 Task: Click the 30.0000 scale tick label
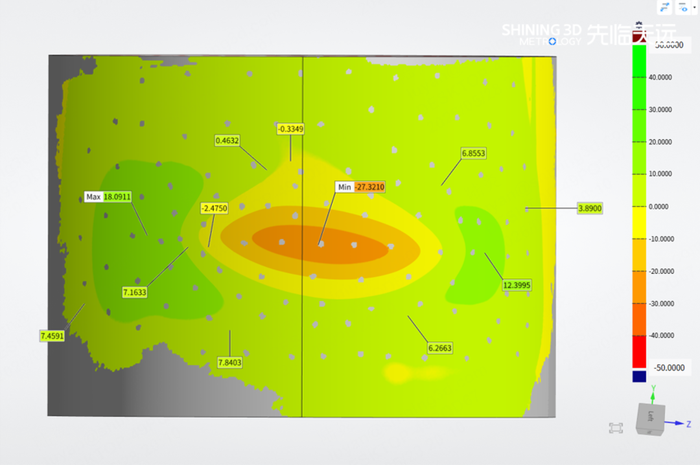(660, 110)
